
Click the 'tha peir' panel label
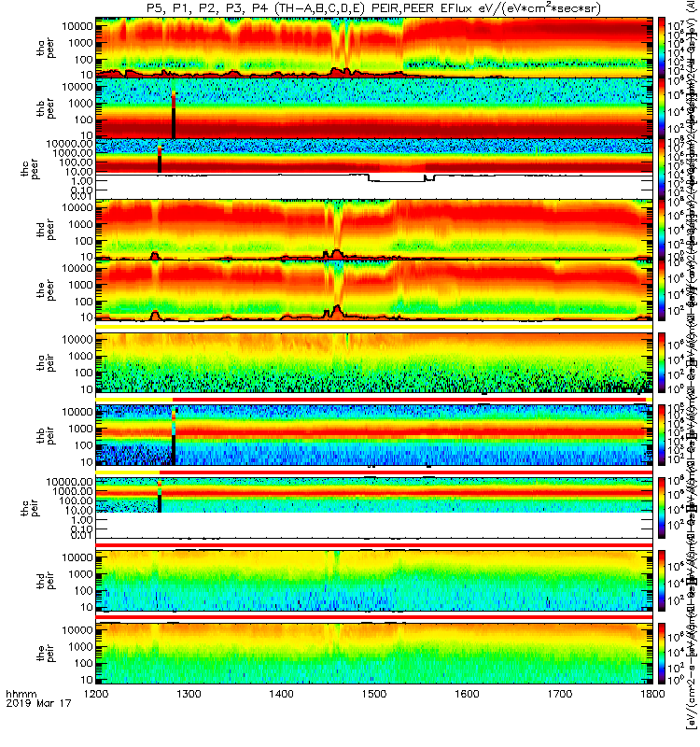[x=46, y=362]
